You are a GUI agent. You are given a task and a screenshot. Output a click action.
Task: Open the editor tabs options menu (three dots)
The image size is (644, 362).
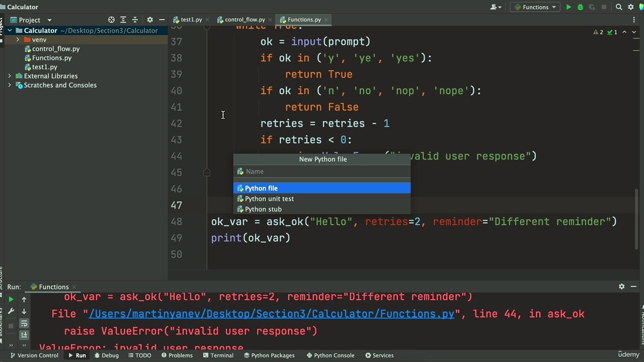click(x=634, y=20)
